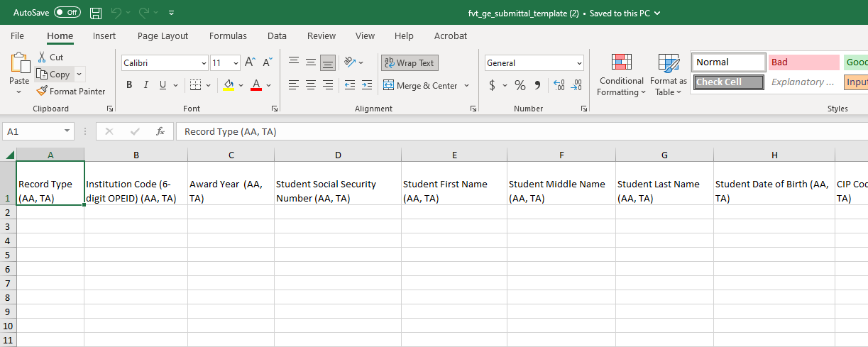Toggle Bottom Align vertical alignment
868x347 pixels.
[327, 62]
